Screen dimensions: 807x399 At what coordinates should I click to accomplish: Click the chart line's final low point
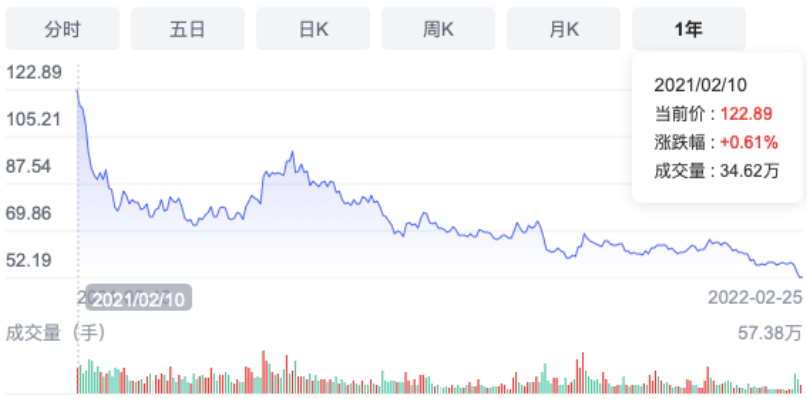[x=801, y=277]
